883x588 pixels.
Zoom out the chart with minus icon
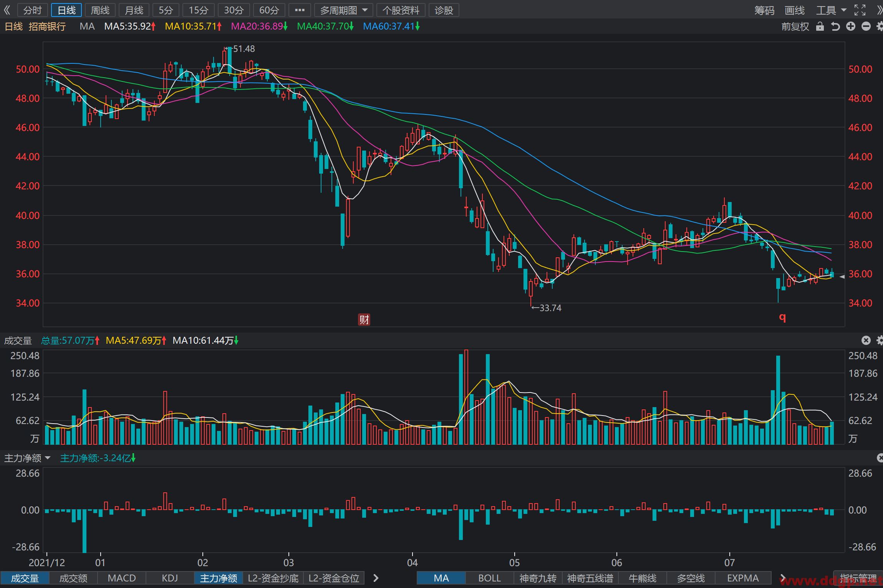click(x=866, y=26)
